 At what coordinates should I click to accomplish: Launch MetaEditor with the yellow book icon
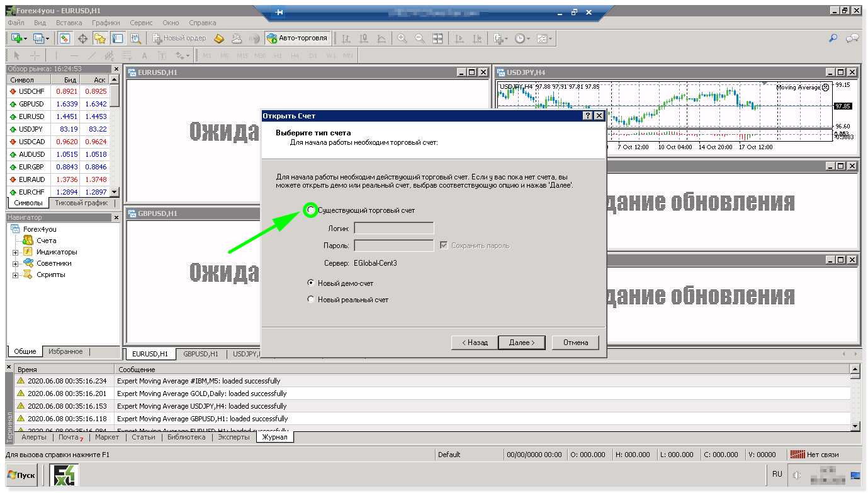(219, 38)
